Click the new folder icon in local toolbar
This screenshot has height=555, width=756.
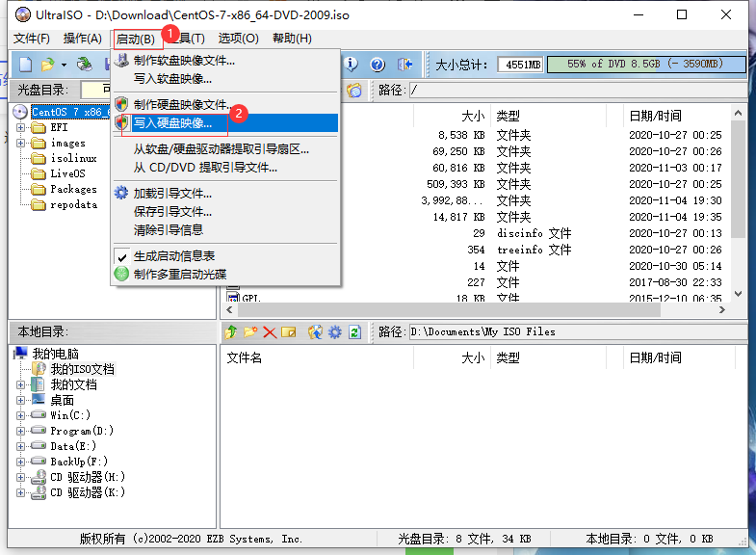250,331
